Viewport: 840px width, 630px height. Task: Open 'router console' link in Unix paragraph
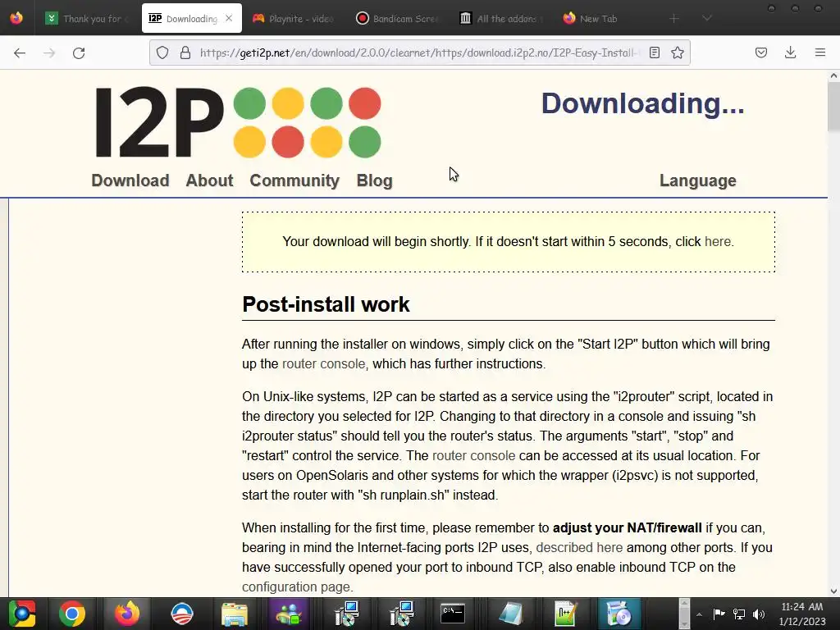click(473, 456)
